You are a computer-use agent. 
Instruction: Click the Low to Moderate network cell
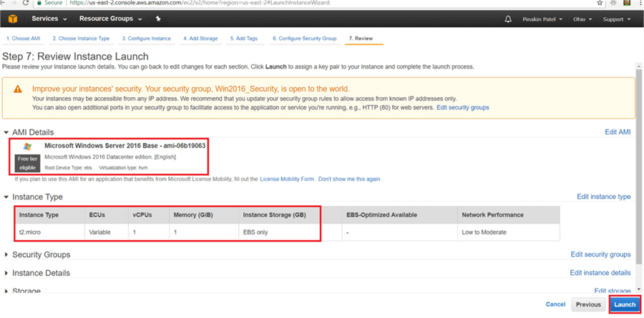(x=509, y=232)
